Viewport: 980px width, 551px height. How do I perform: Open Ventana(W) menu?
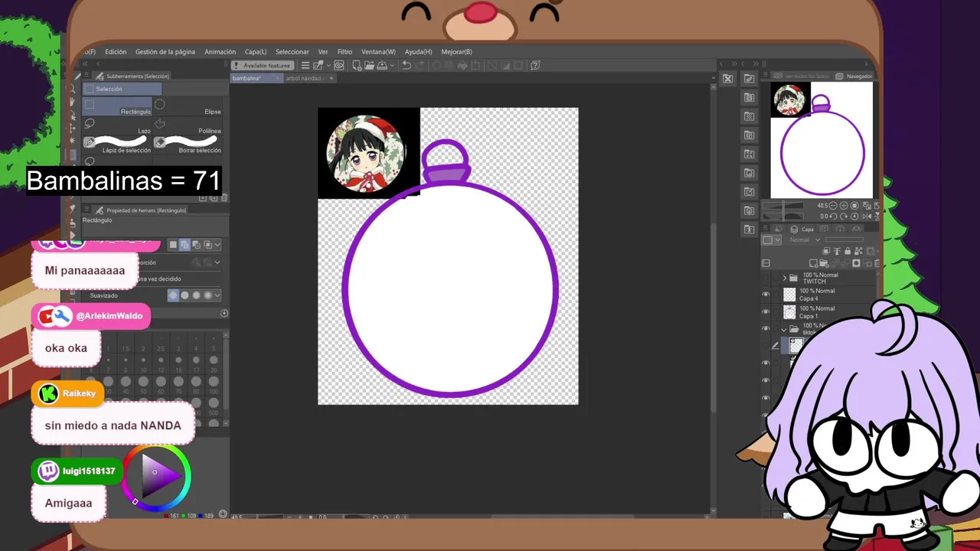click(x=378, y=52)
